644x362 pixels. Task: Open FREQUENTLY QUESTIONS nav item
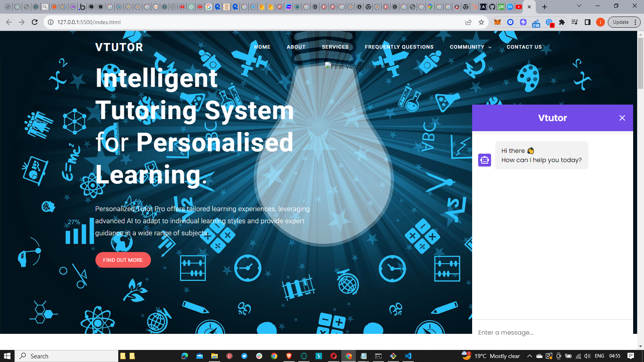click(x=399, y=47)
